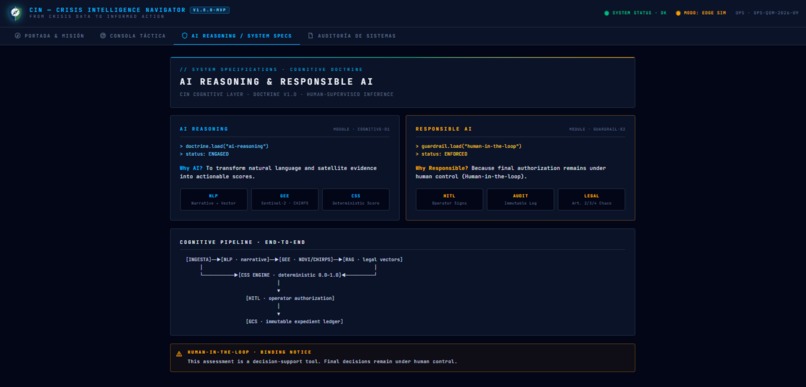Click the AI Reasoning tab hexagon icon

[185, 36]
